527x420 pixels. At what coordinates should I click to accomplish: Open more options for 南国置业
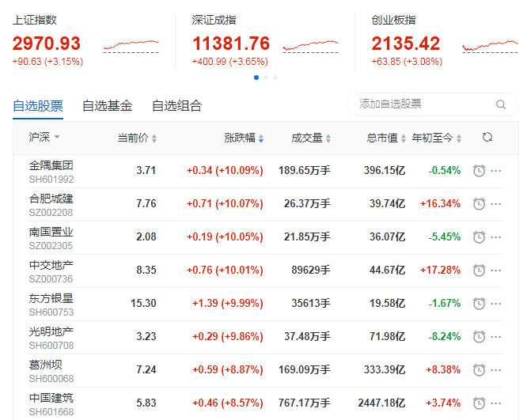(496, 237)
